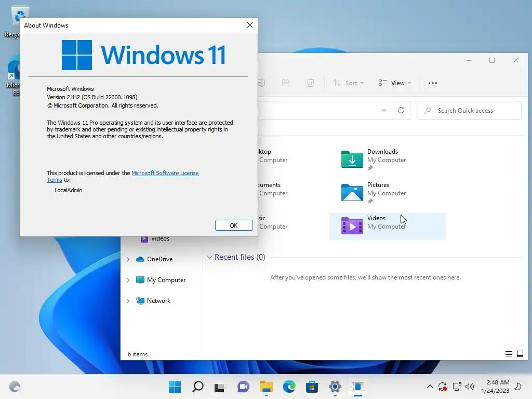Open Chat from the taskbar
This screenshot has width=532, height=399.
pos(243,387)
